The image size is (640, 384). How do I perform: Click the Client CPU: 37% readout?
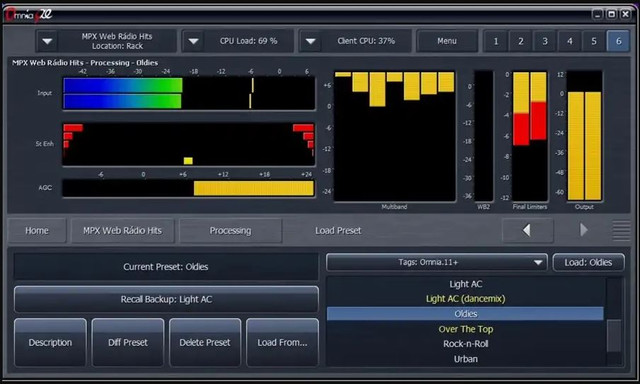point(366,41)
